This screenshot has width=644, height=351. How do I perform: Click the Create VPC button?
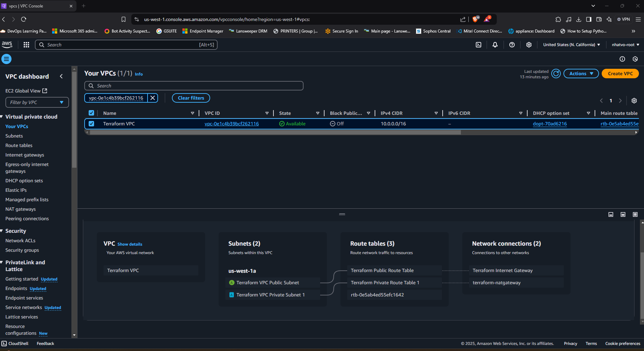click(620, 74)
